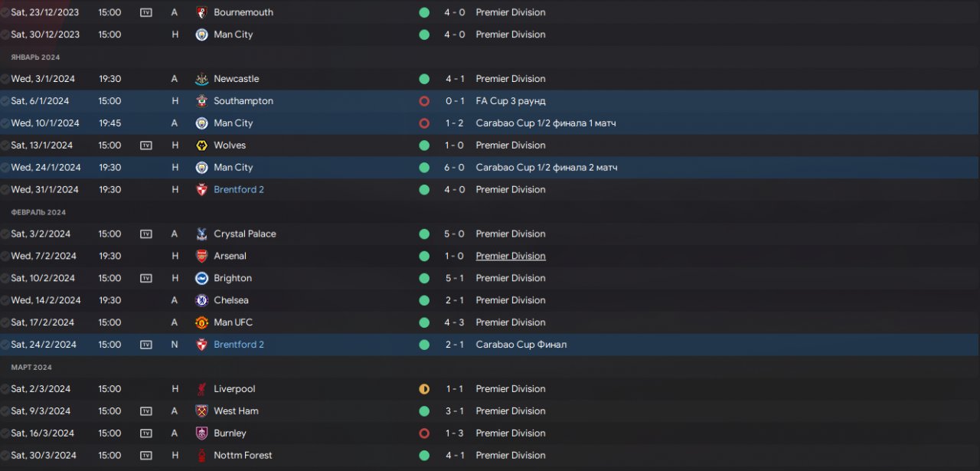Collapse the МАРТ 2024 month header

click(31, 368)
